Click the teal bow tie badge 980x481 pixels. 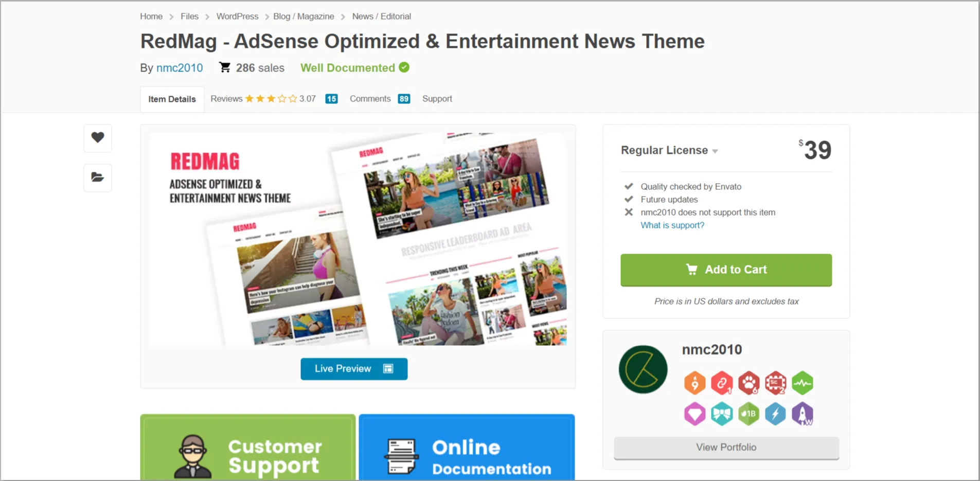click(722, 414)
